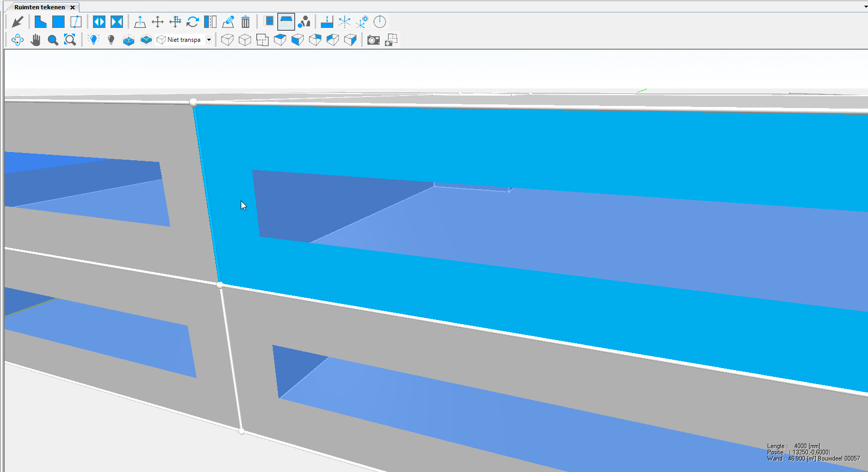This screenshot has height=472, width=868.
Task: Select the arrow pointer selection tool
Action: [18, 22]
